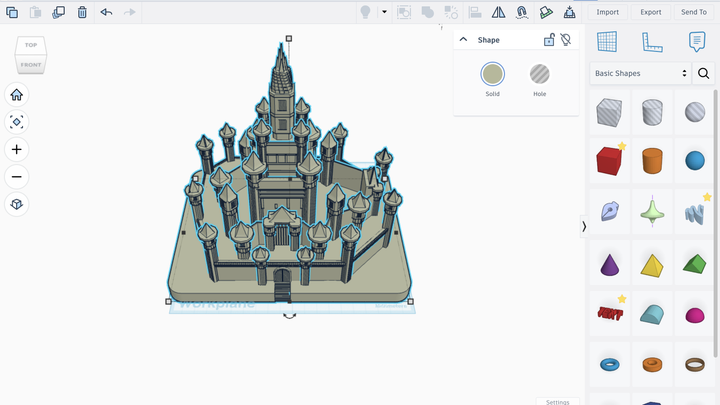Zoom in with the plus button
The image size is (720, 405).
point(17,149)
